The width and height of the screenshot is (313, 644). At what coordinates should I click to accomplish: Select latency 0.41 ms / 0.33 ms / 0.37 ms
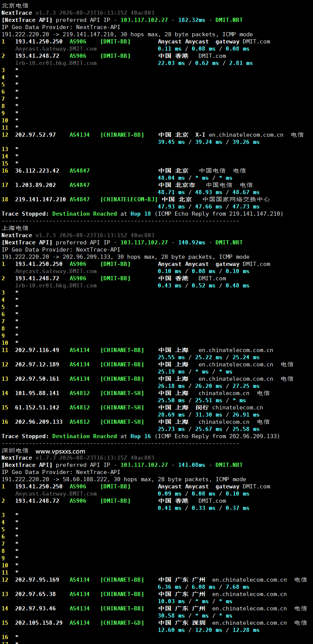[204, 508]
